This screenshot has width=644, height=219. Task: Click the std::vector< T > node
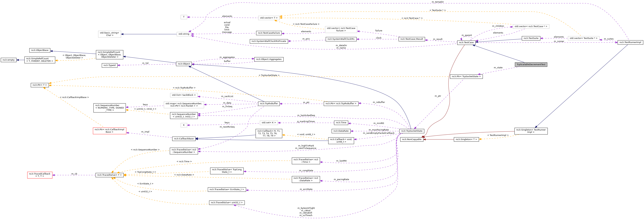tap(269, 18)
